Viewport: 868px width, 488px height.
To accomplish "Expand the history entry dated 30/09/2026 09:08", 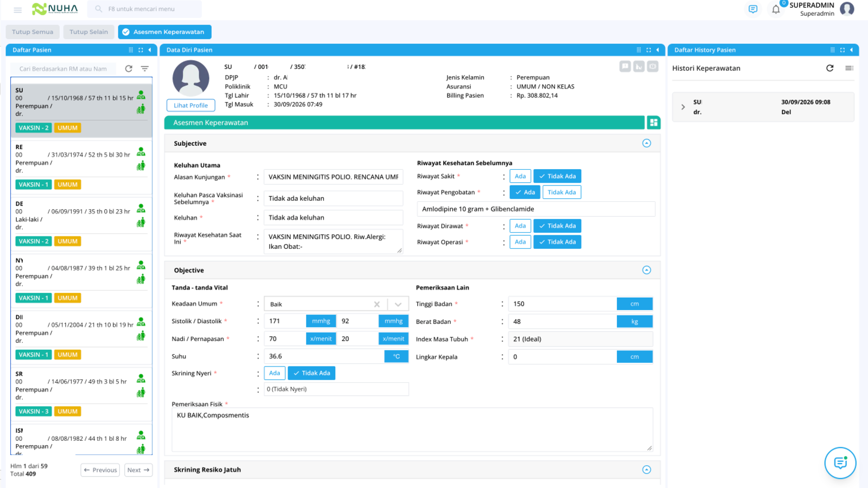I will pos(683,107).
